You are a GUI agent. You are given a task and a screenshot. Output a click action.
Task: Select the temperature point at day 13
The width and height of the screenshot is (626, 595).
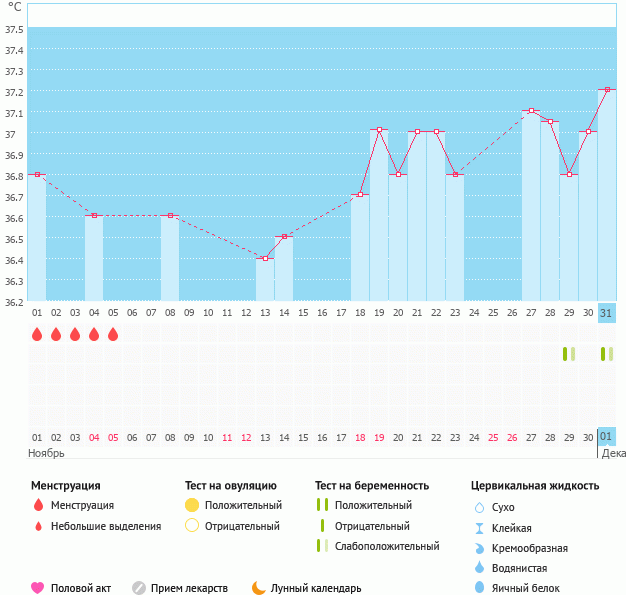(x=265, y=258)
